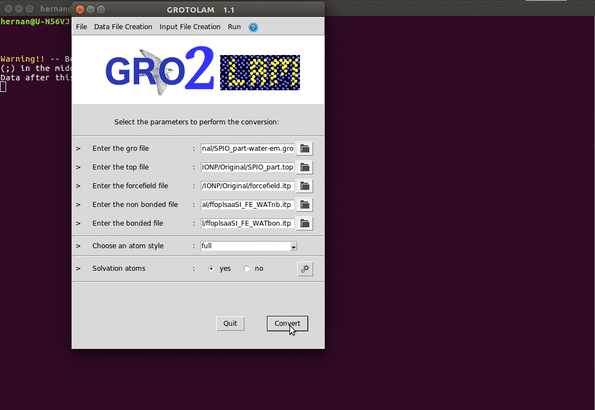Click 'Enter the gro file' label
595x410 pixels.
click(120, 148)
